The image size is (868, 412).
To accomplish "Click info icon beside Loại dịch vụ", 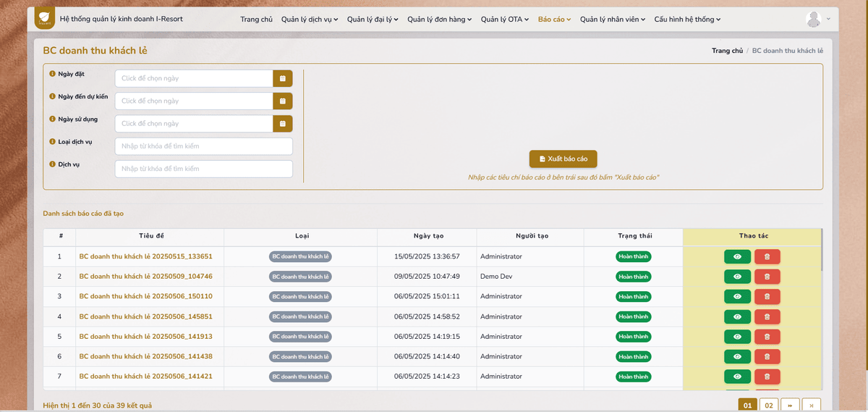I will pyautogui.click(x=52, y=141).
